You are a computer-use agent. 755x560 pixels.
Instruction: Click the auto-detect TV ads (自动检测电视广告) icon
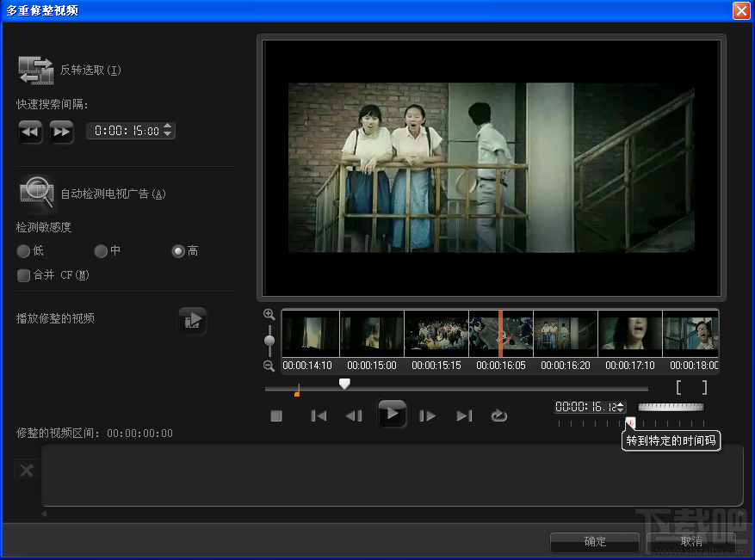coord(36,193)
